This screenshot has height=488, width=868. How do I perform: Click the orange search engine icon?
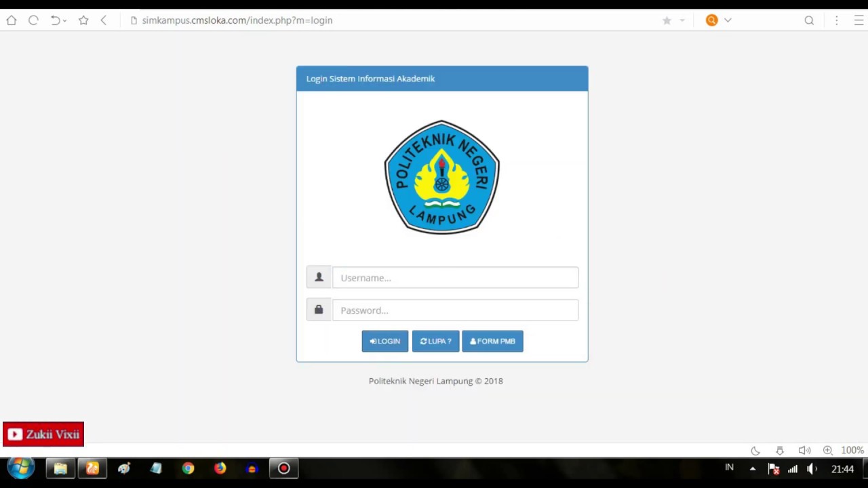[711, 20]
